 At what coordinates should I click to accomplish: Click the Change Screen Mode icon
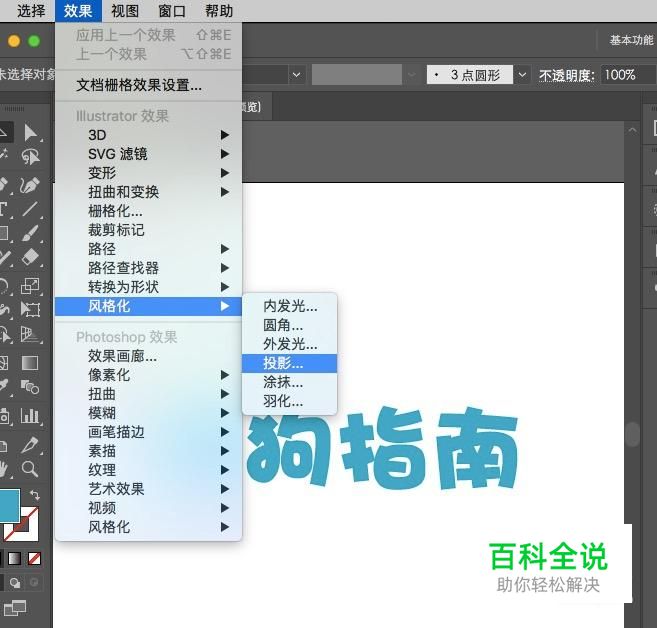pyautogui.click(x=14, y=608)
